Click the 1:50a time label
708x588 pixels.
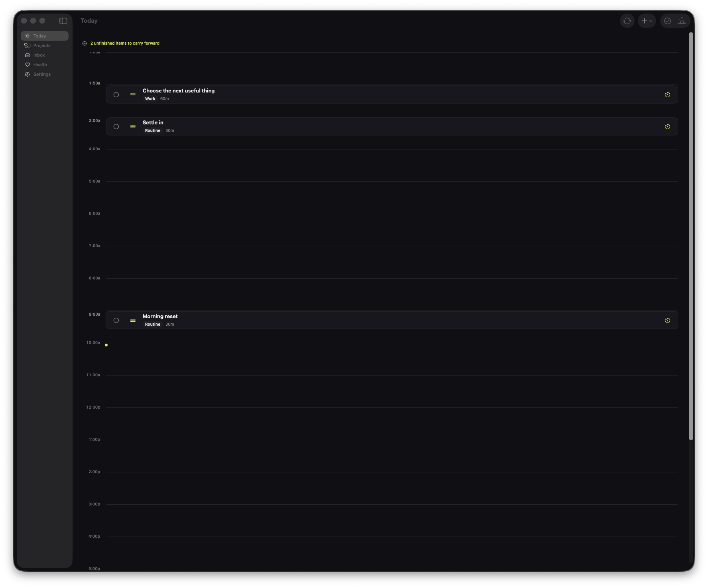[x=94, y=83]
